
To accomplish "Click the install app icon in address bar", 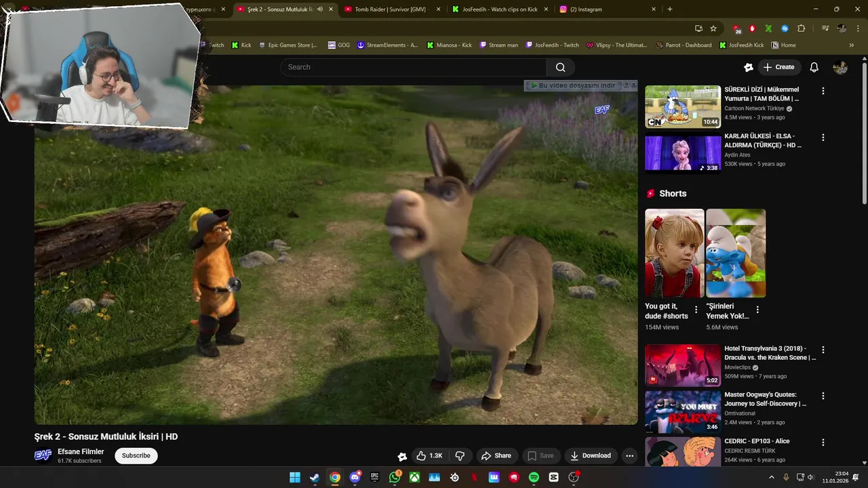I will click(698, 28).
